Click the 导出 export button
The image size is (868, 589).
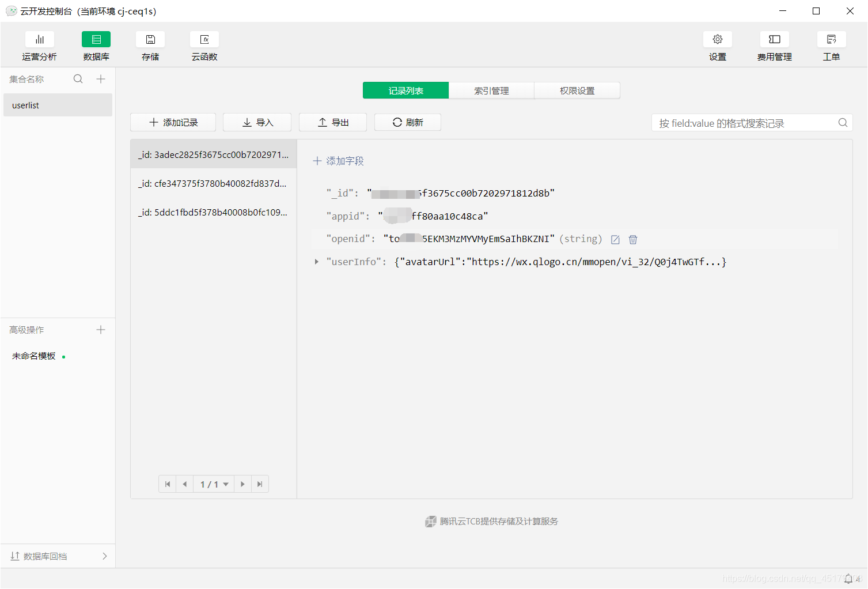click(x=333, y=122)
